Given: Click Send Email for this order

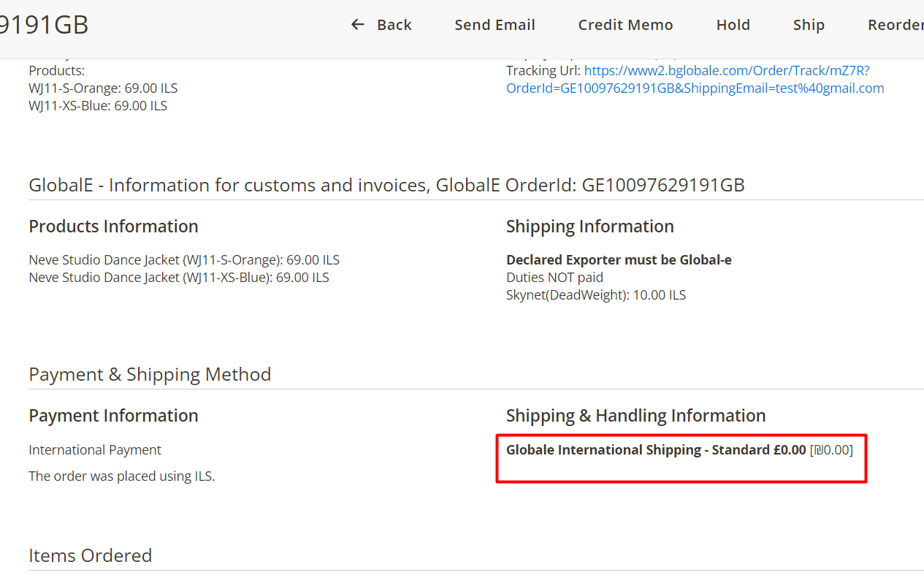Looking at the screenshot, I should click(495, 24).
